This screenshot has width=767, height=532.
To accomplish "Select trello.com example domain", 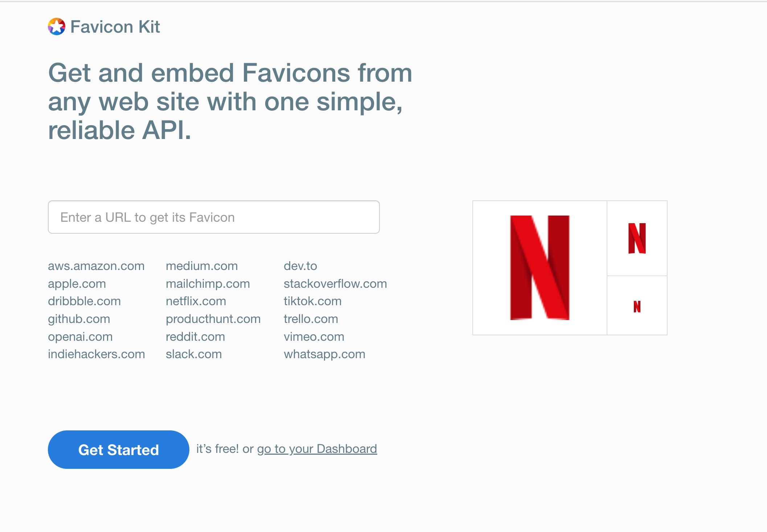I will coord(311,319).
